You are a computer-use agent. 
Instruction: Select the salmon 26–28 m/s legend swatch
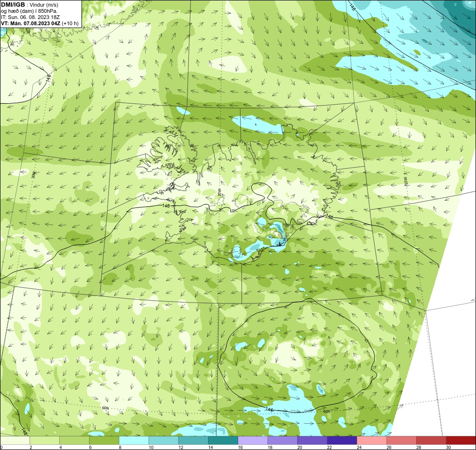(402, 440)
